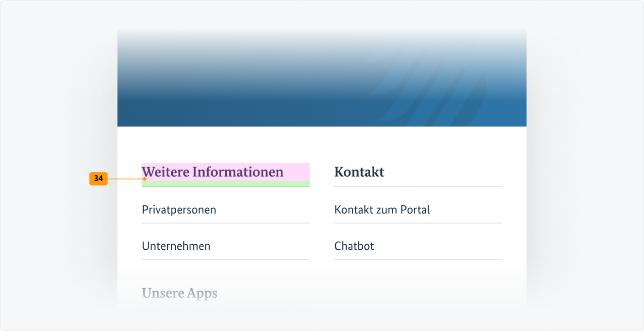Click the green highlight bar under Weitere Informationen

click(225, 185)
